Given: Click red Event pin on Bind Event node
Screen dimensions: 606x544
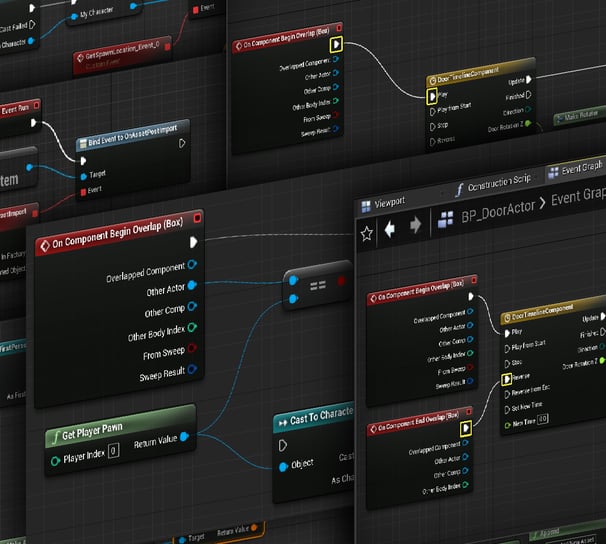Looking at the screenshot, I should pos(83,192).
